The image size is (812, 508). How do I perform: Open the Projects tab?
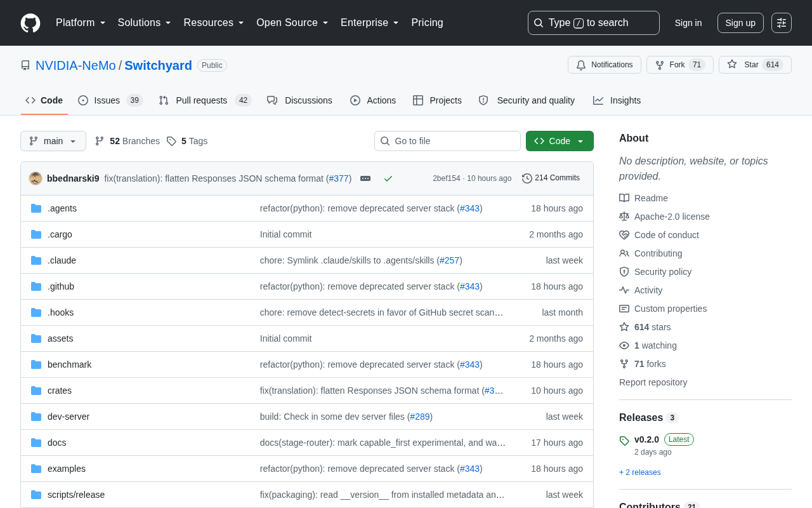coord(437,100)
